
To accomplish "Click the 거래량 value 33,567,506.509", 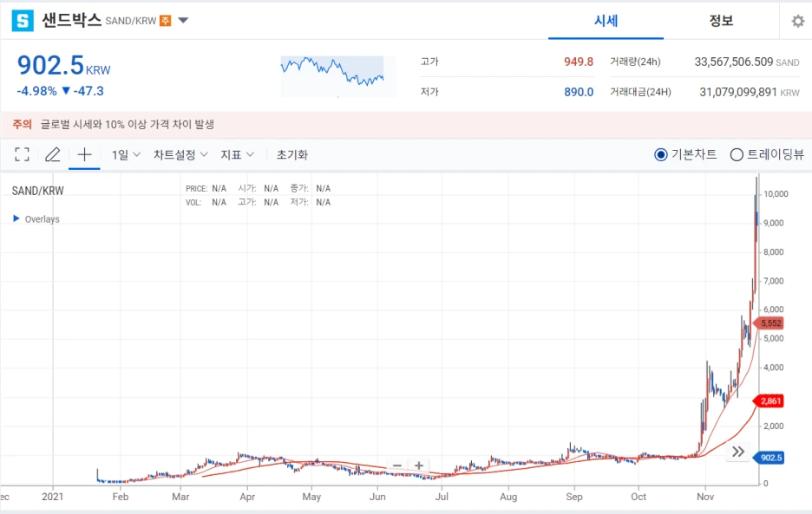I will [733, 62].
